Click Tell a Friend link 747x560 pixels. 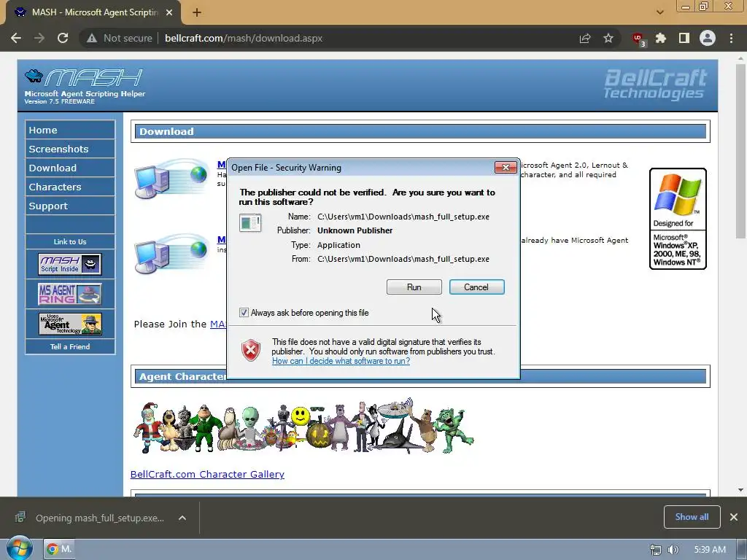point(70,346)
